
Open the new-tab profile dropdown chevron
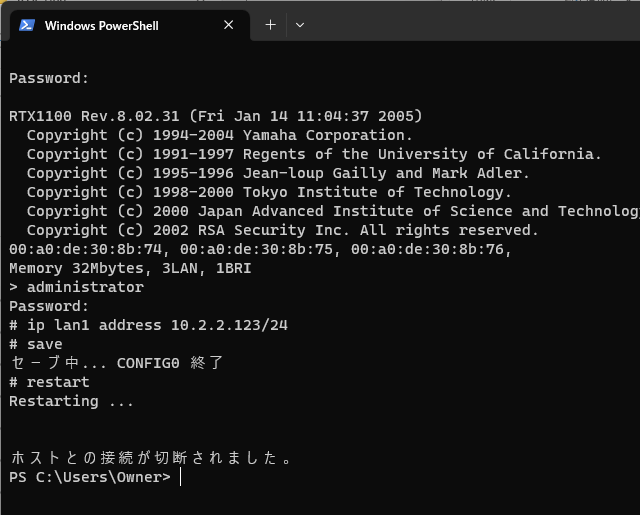coord(300,25)
